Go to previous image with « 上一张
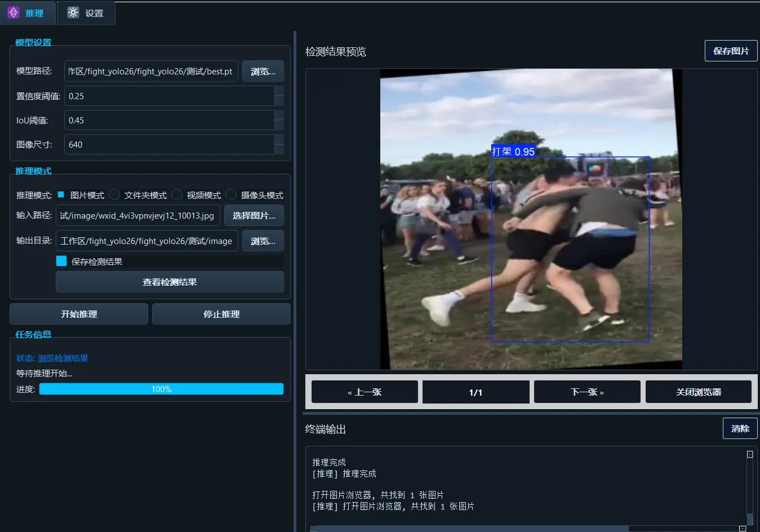This screenshot has width=760, height=532. pyautogui.click(x=365, y=392)
